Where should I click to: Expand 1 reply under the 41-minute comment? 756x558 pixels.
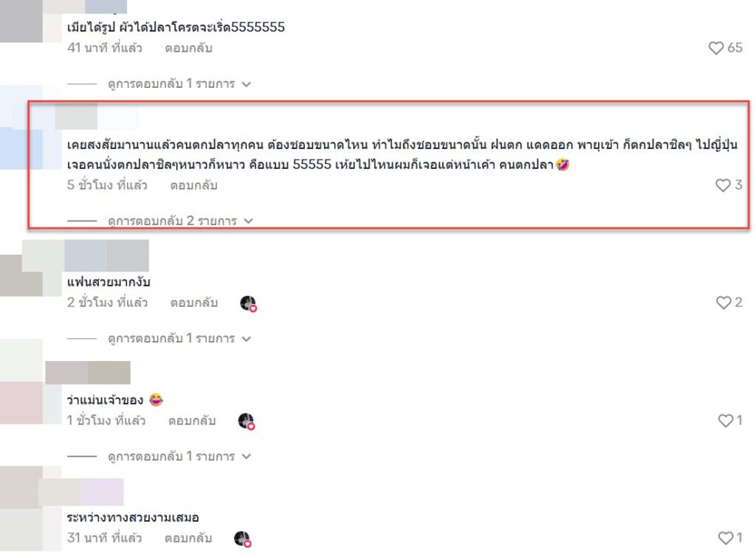[x=179, y=84]
